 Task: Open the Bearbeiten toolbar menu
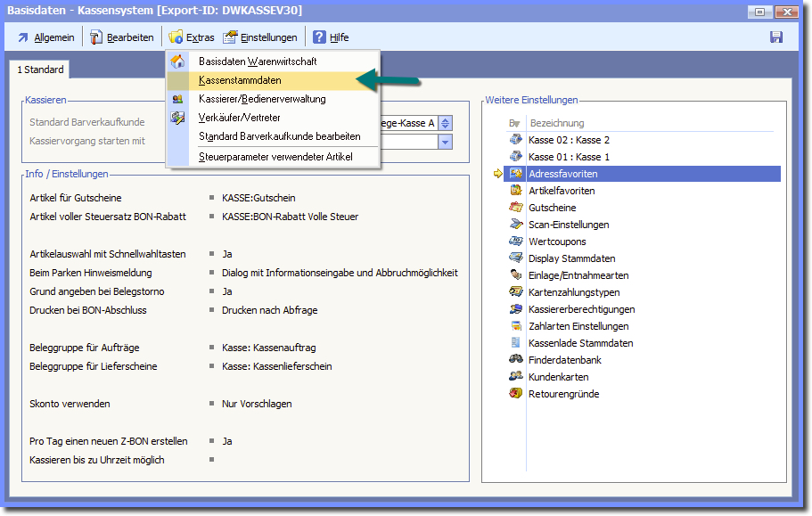coord(121,37)
